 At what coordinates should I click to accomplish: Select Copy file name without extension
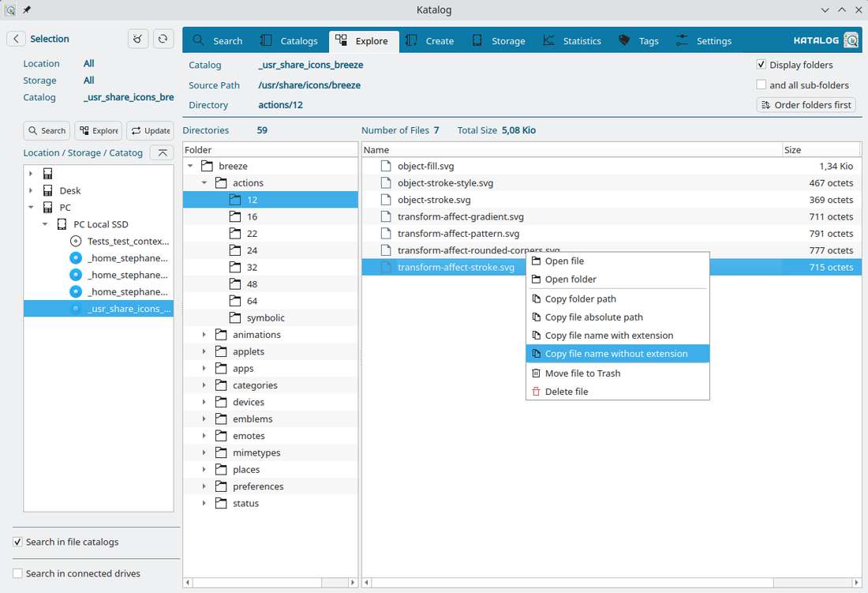[x=617, y=354]
